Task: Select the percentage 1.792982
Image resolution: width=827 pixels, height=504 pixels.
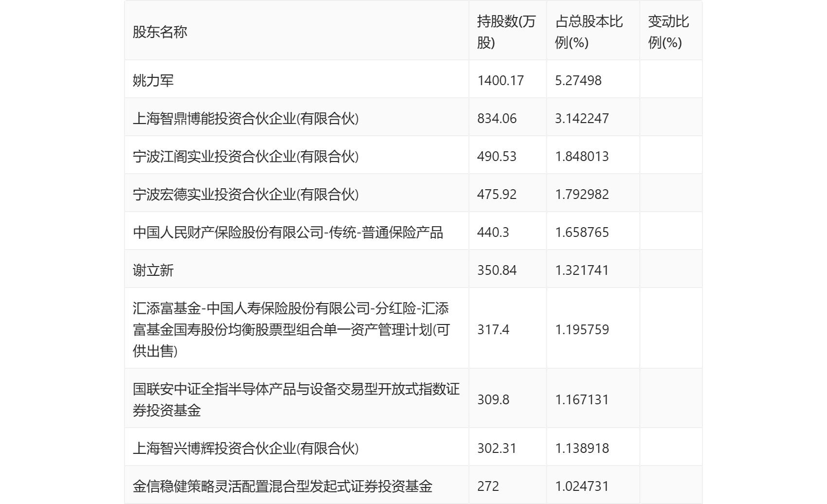Action: click(x=582, y=194)
